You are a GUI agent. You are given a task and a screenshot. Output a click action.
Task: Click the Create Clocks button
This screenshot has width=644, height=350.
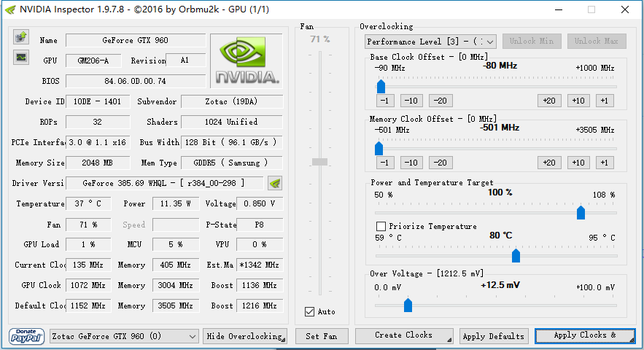(404, 335)
